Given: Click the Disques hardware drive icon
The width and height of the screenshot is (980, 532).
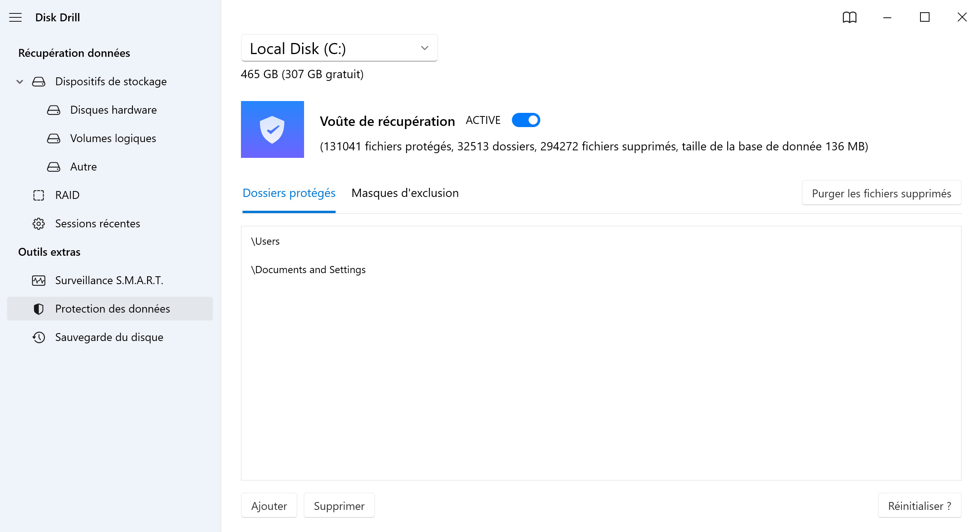Looking at the screenshot, I should point(54,110).
